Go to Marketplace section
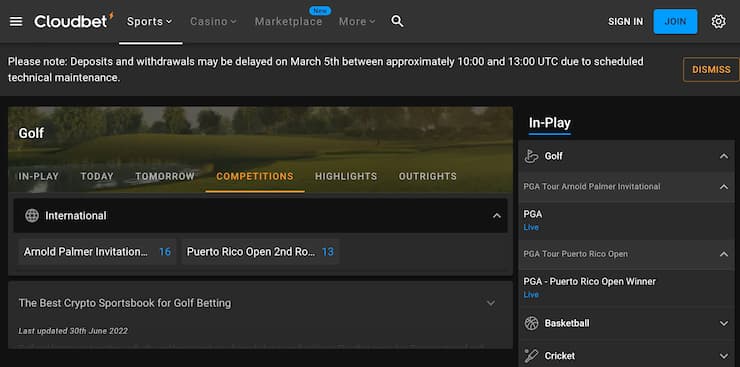 coord(288,22)
